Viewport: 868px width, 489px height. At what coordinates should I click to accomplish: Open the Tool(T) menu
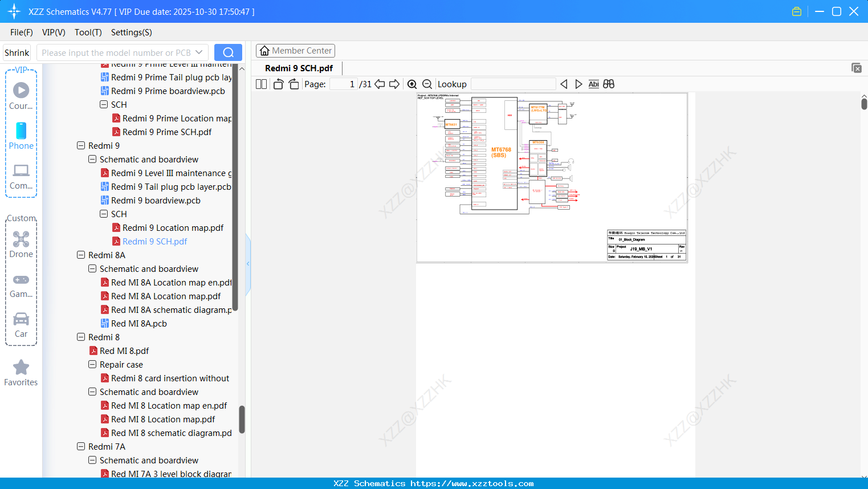[88, 32]
